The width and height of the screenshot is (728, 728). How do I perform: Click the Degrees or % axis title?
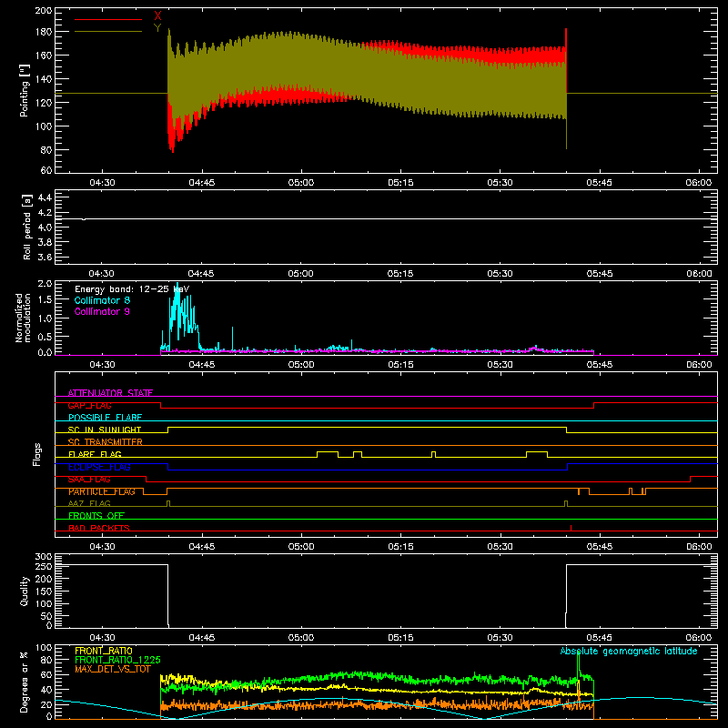[x=25, y=682]
